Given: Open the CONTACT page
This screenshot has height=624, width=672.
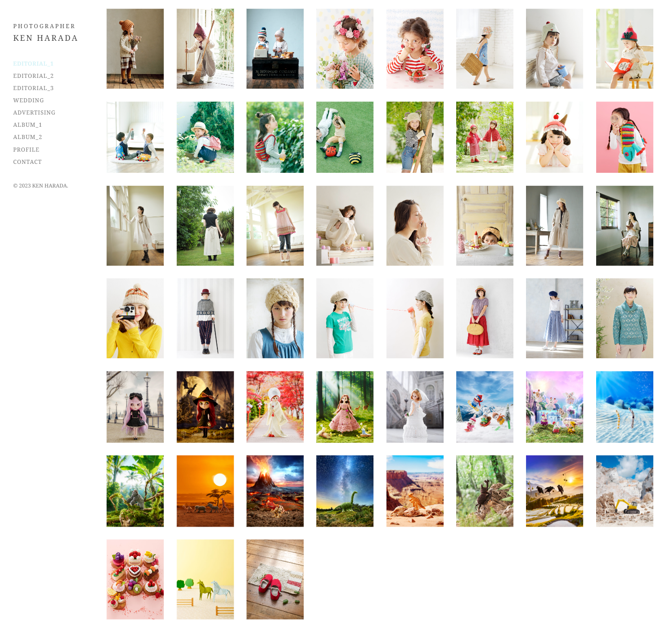Looking at the screenshot, I should pos(27,162).
